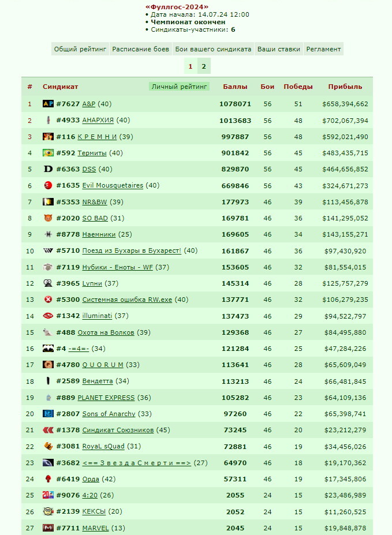Screen dimensions: 392x535
Task: Click the points value 1078071
Action: pyautogui.click(x=235, y=104)
